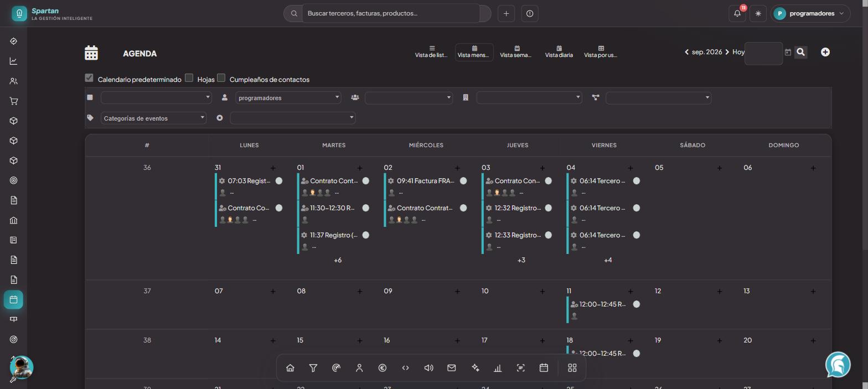
Task: Show +4 more events on Friday 04
Action: (x=608, y=260)
